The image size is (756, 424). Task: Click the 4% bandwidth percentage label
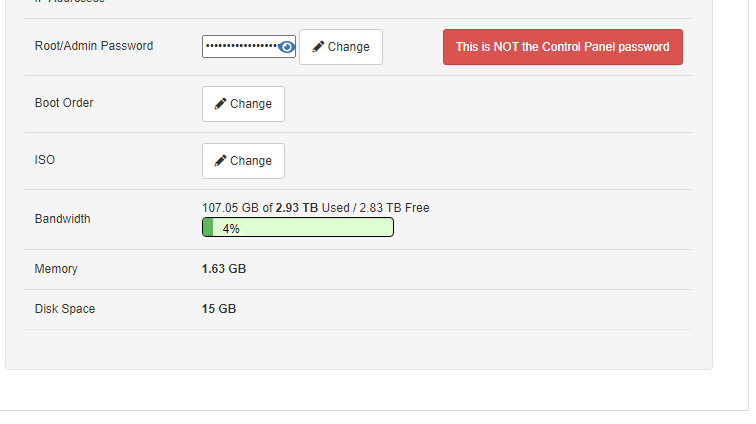pos(231,228)
